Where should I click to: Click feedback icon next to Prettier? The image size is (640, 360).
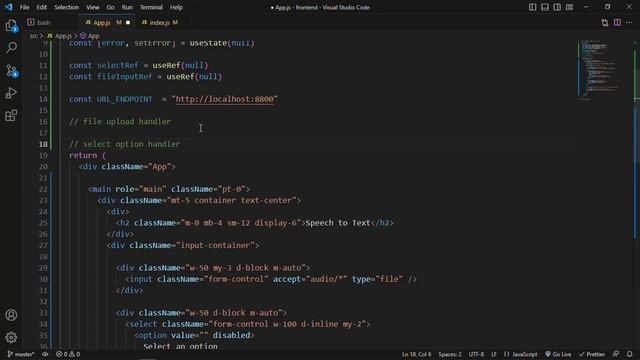[x=616, y=354]
